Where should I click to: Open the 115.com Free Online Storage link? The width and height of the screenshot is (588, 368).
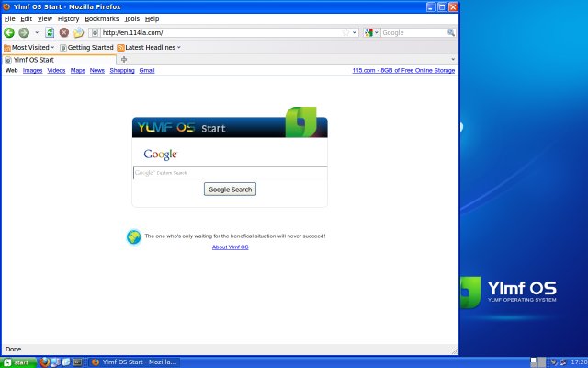click(403, 70)
